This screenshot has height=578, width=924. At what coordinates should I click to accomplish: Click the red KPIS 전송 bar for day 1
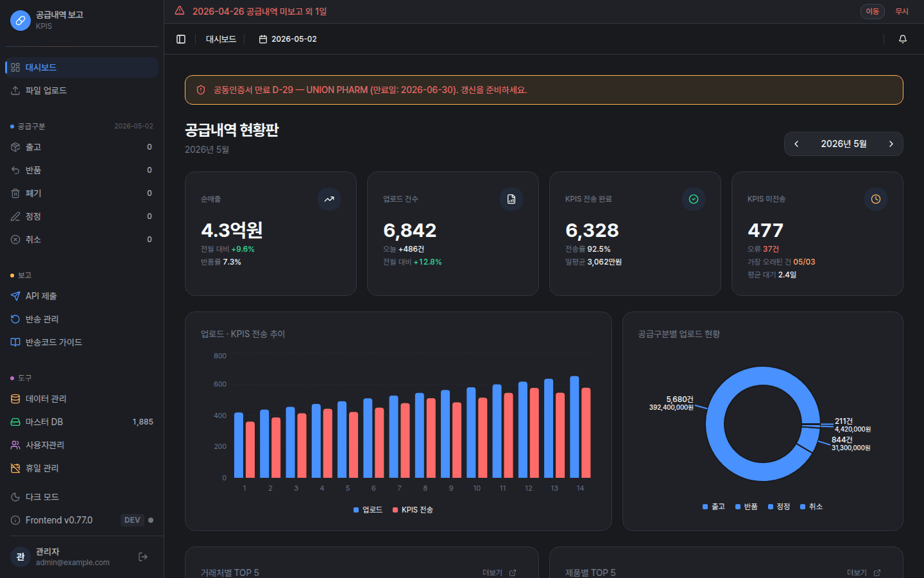tap(250, 450)
